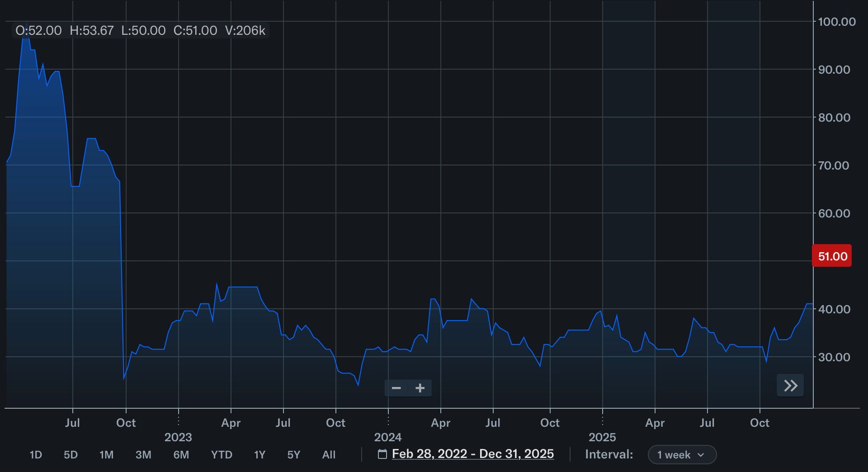
Task: Choose the YTD time range
Action: click(222, 455)
